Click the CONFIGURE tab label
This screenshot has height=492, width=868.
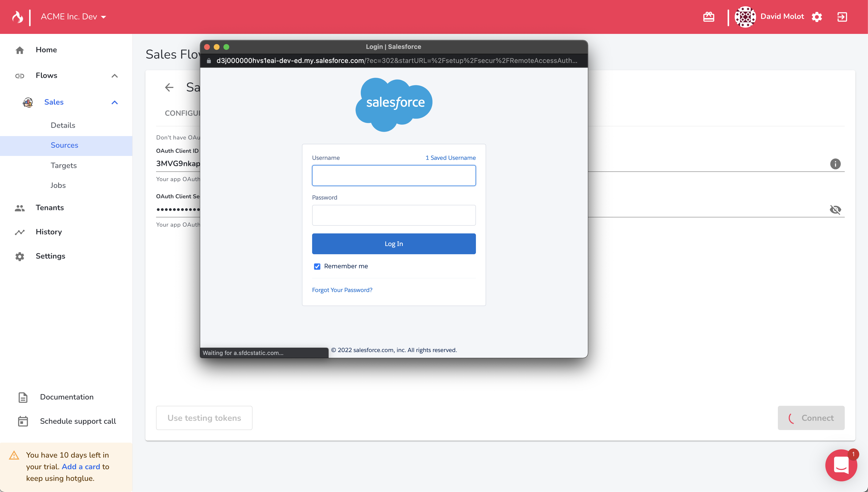[183, 113]
